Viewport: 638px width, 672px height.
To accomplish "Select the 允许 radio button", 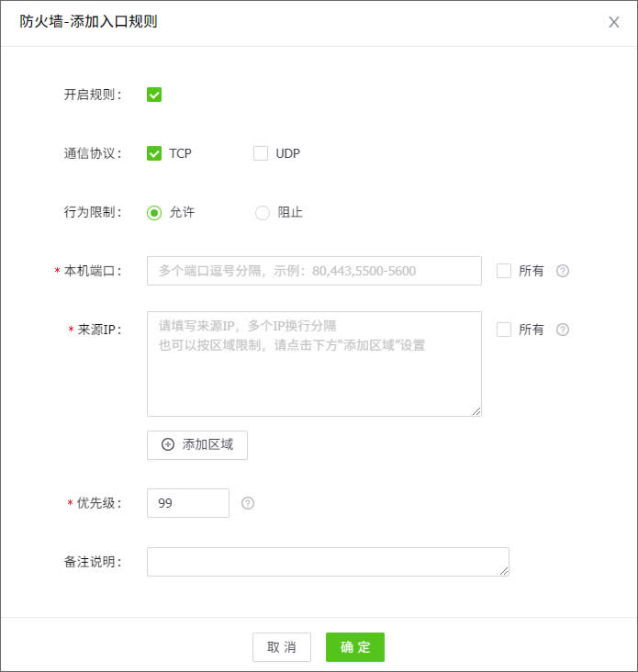I will click(154, 212).
